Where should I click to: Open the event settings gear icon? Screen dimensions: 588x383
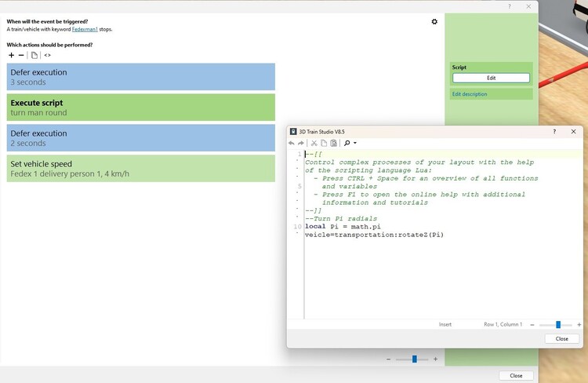click(x=434, y=22)
